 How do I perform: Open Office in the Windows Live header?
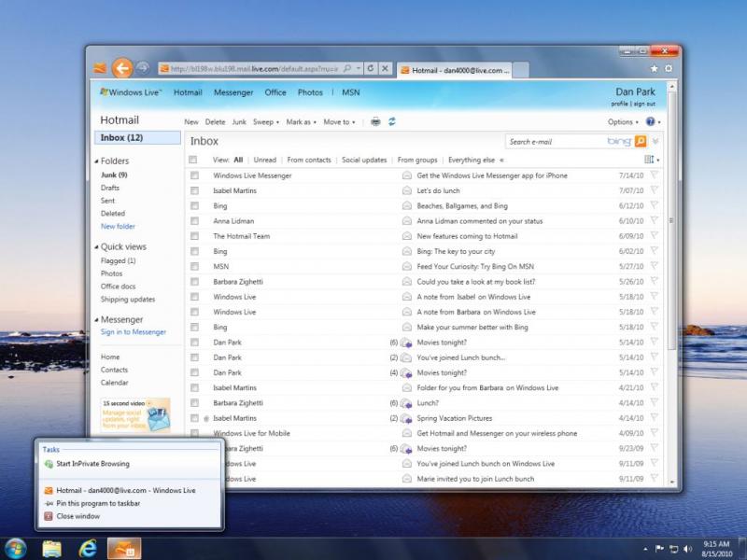point(275,92)
